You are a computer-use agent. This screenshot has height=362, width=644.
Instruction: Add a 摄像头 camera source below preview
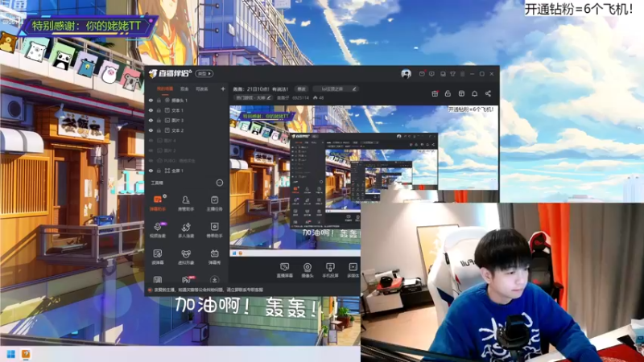coord(308,270)
